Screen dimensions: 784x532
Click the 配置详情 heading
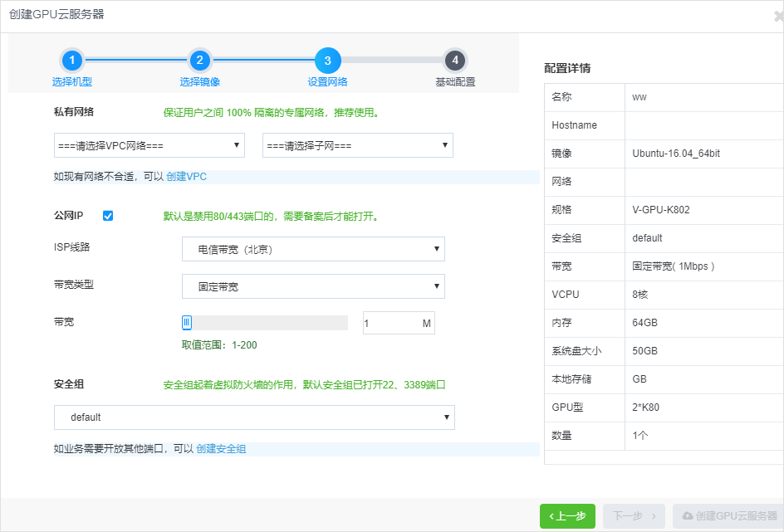pyautogui.click(x=567, y=68)
